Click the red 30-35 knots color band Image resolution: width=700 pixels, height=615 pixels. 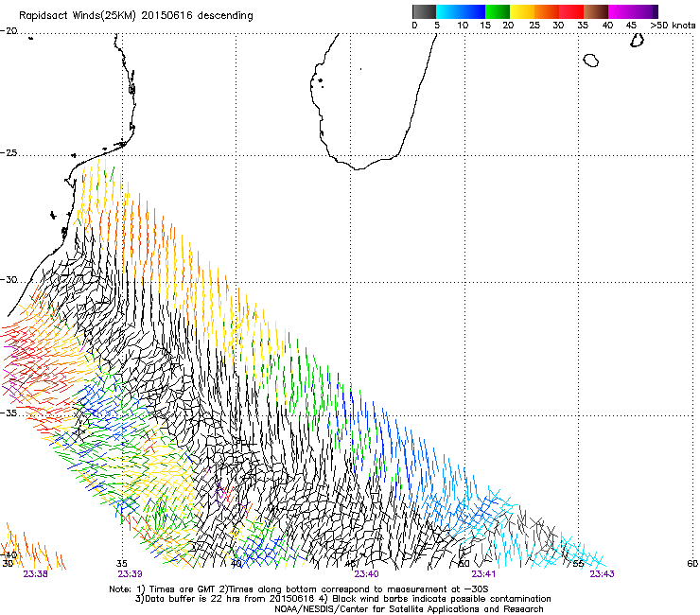tap(571, 11)
